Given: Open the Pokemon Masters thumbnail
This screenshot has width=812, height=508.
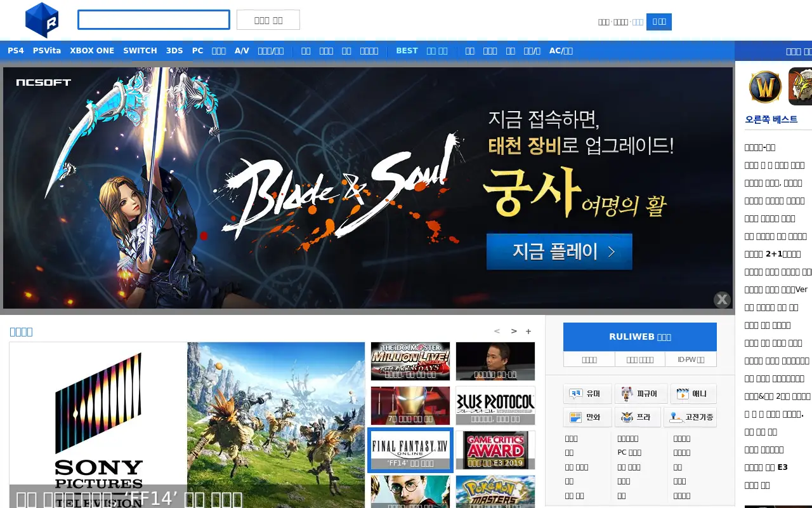Looking at the screenshot, I should 495,492.
